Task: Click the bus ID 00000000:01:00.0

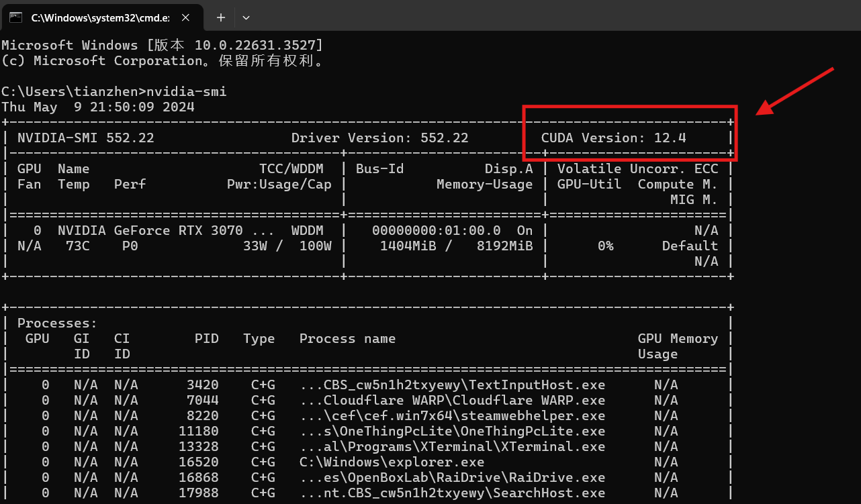Action: [437, 231]
